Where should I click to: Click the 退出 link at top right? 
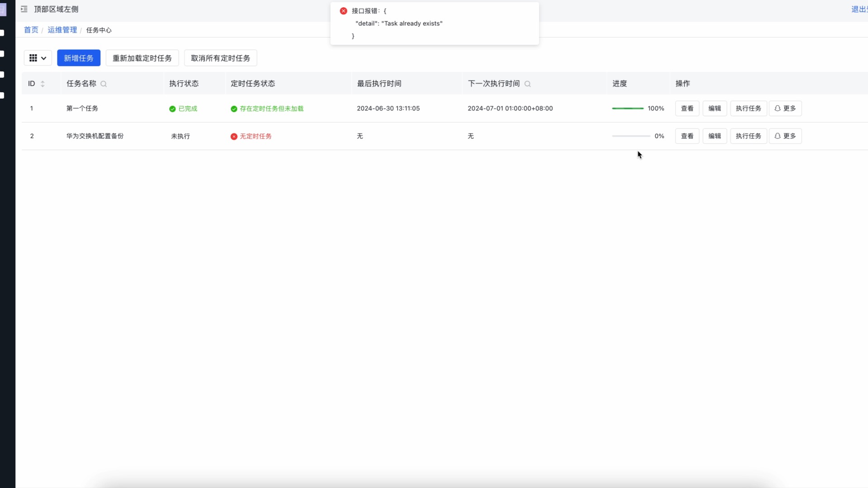[x=859, y=9]
